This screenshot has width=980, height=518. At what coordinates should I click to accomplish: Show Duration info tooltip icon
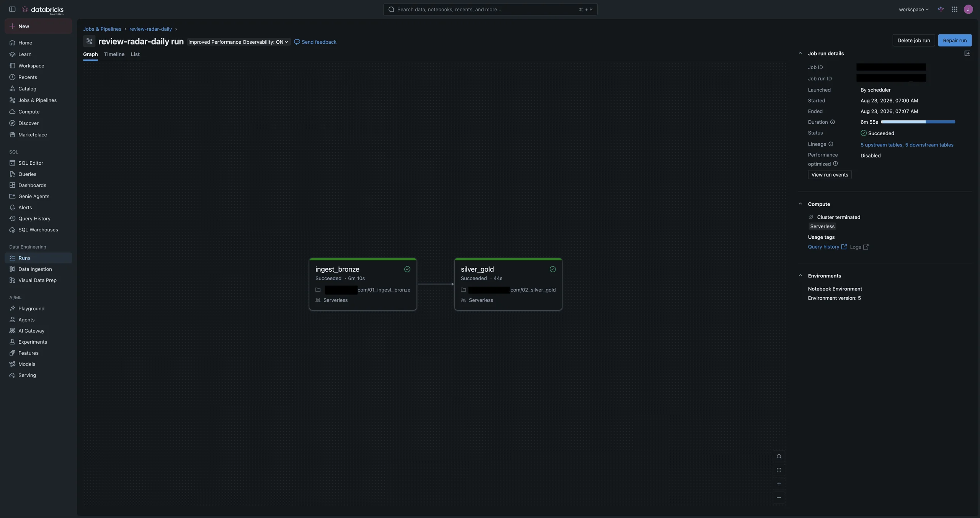(x=832, y=122)
